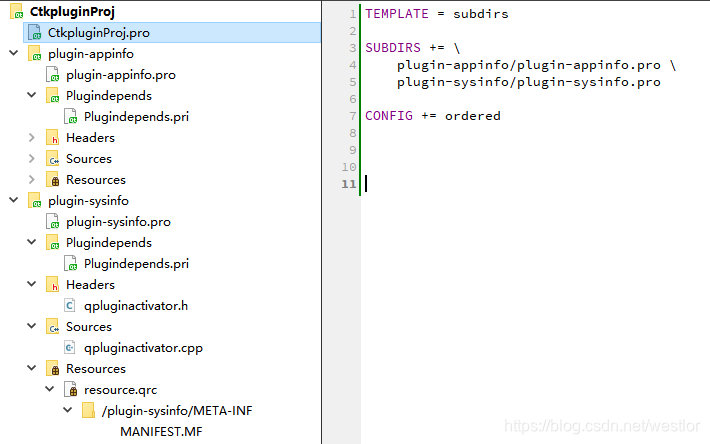Click Plugindepends folder icon under plugin-appinfo
The height and width of the screenshot is (444, 710).
click(53, 95)
